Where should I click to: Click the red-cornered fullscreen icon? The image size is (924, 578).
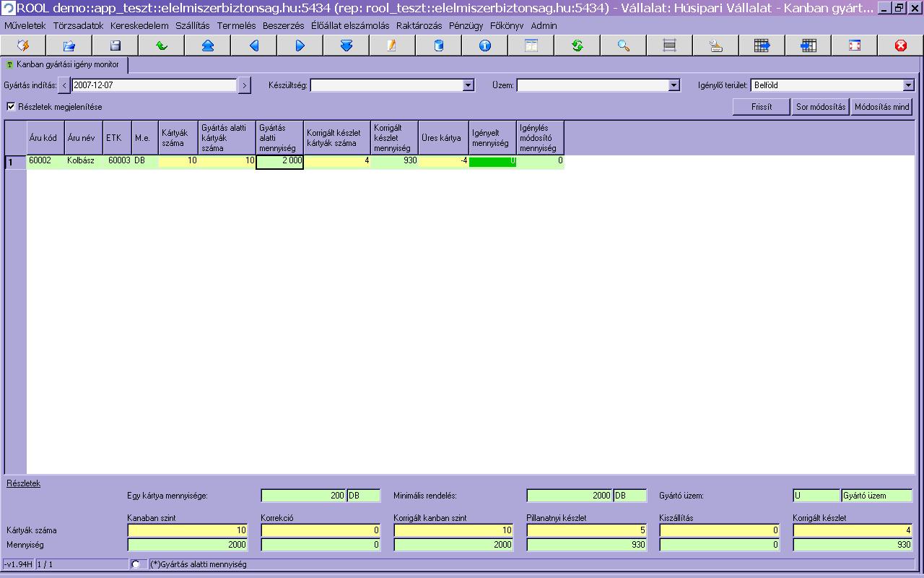pos(855,46)
